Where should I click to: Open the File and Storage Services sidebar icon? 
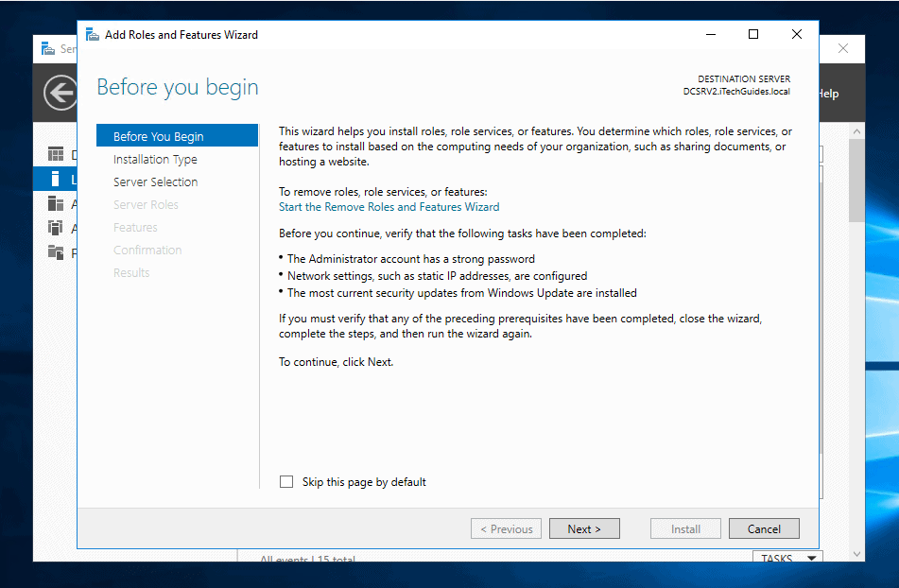click(x=55, y=249)
